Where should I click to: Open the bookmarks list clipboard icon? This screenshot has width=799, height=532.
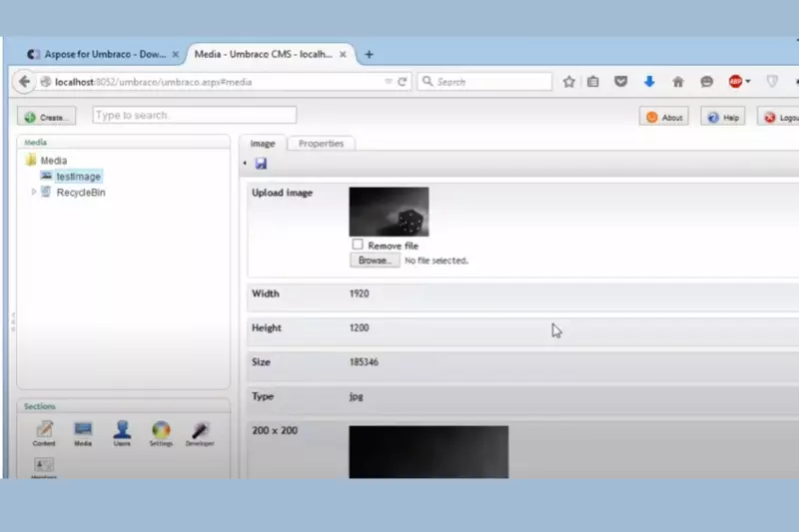[592, 82]
